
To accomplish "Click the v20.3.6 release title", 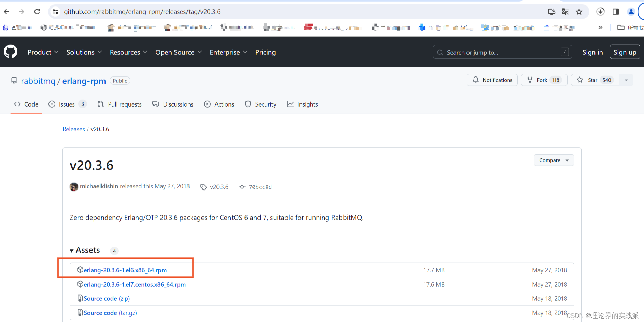I will point(92,165).
